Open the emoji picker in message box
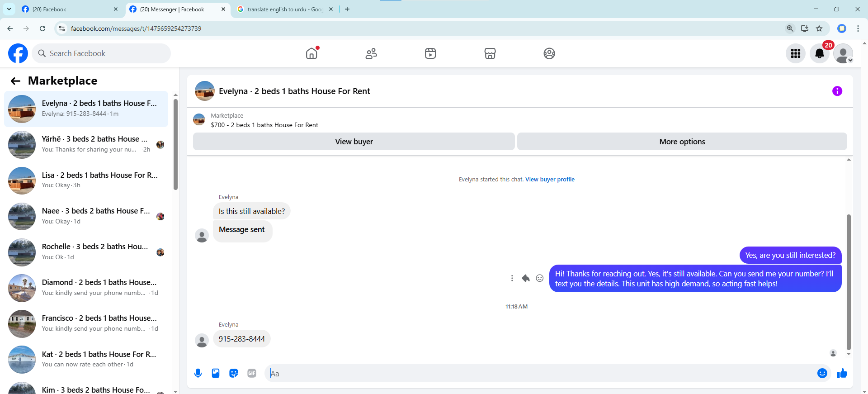Viewport: 868px width, 394px height. click(822, 373)
